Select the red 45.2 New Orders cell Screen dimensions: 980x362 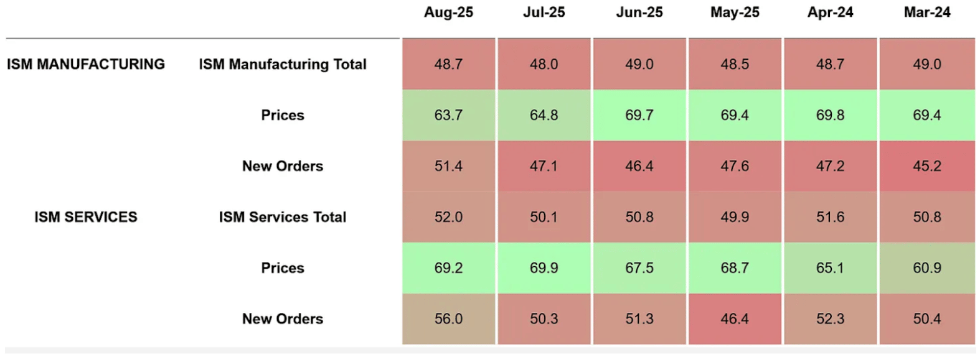coord(926,166)
